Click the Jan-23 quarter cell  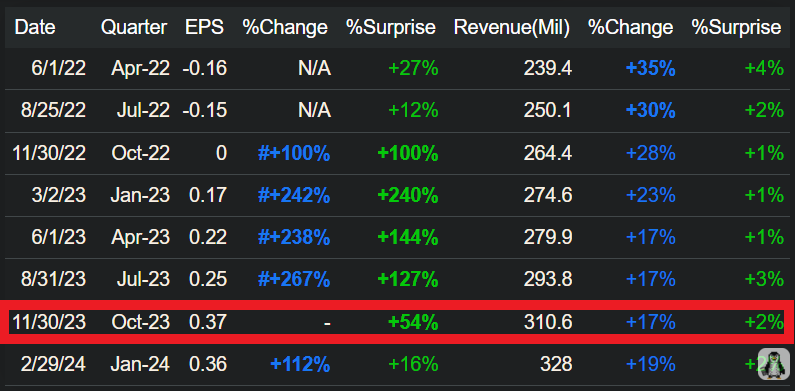point(141,195)
